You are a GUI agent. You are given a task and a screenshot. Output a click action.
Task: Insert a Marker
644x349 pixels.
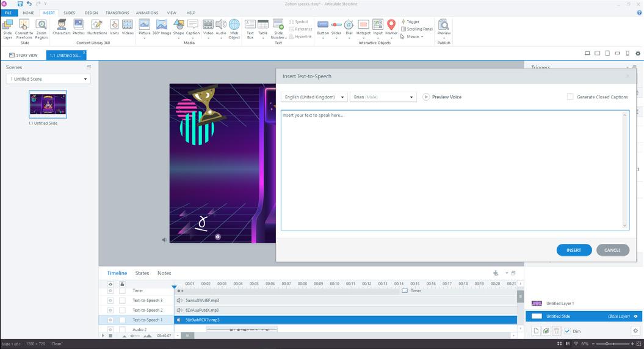(x=391, y=29)
